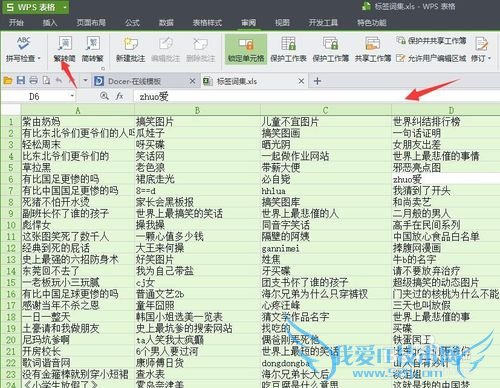Click cell containing 中国放心食品白名单
Image resolution: width=500 pixels, height=388 pixels.
pos(446,237)
